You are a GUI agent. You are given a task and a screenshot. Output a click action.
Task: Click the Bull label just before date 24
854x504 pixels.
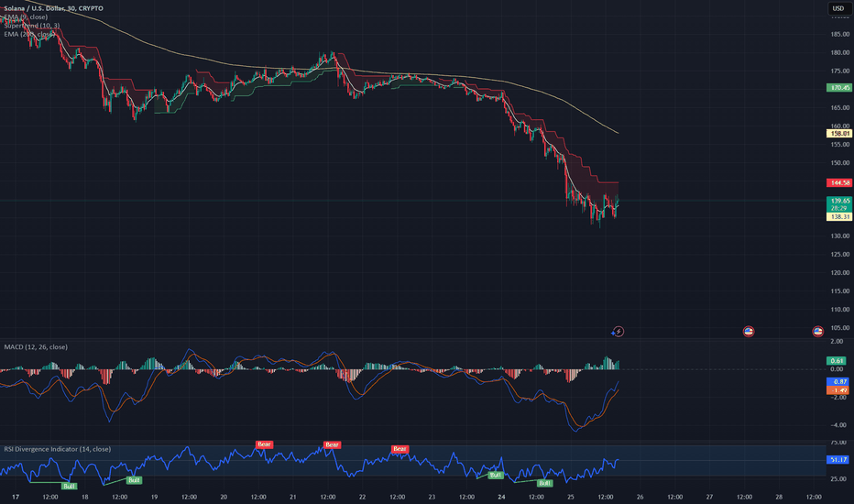point(495,475)
